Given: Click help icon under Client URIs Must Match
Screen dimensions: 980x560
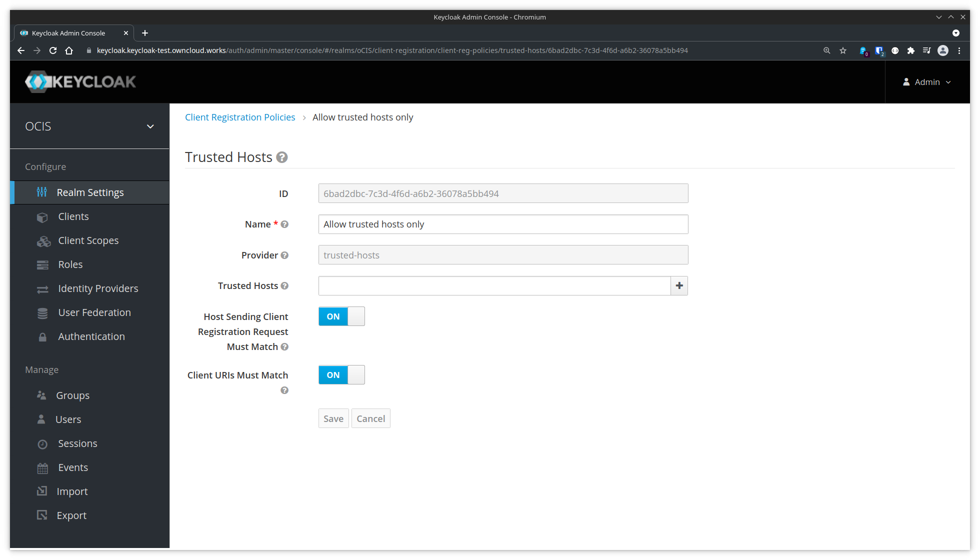Looking at the screenshot, I should coord(284,390).
